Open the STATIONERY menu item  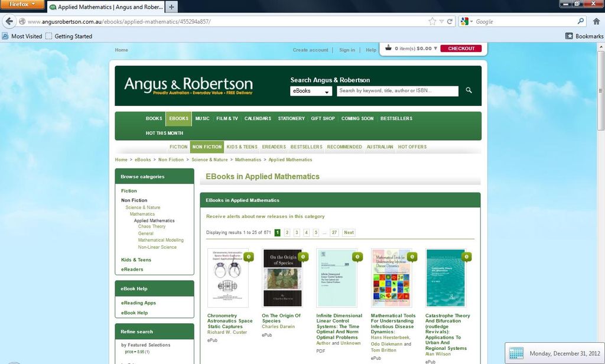291,119
